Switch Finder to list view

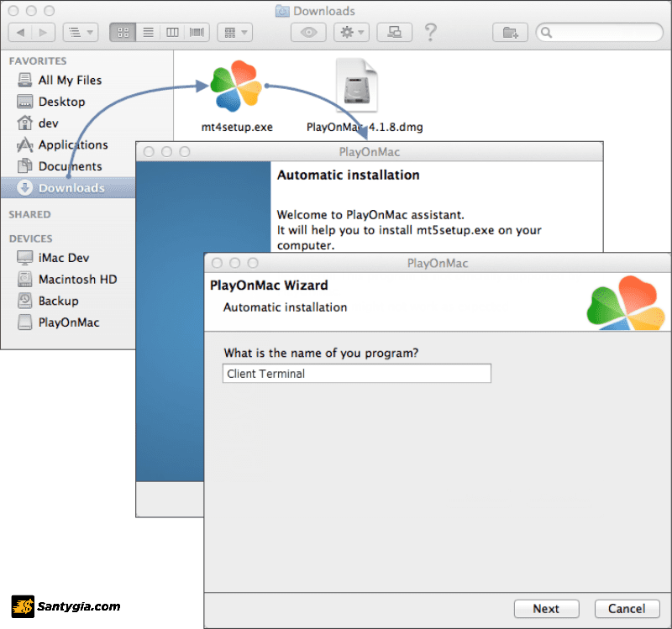[149, 33]
